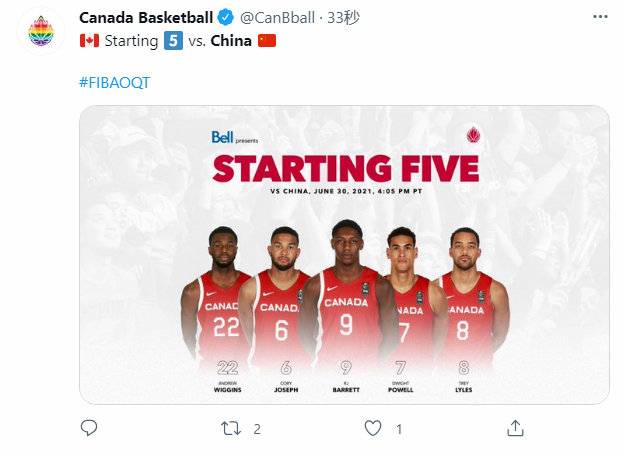Click the retweet count number 2
625x455 pixels.
(x=257, y=429)
